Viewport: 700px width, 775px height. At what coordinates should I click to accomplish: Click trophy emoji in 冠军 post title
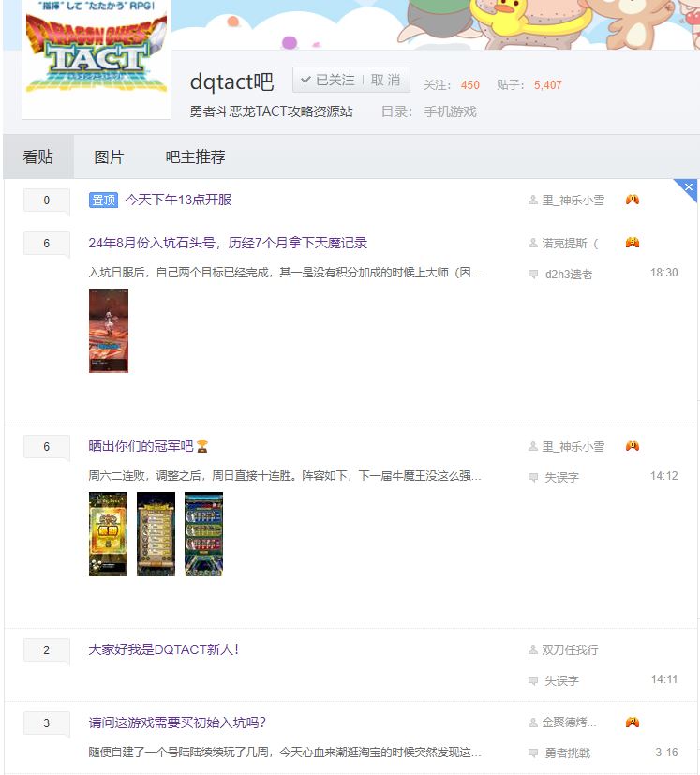pyautogui.click(x=202, y=446)
